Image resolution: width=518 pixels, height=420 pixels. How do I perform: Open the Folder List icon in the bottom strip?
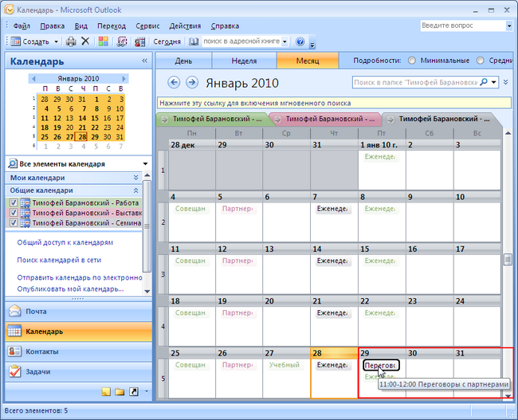120,392
